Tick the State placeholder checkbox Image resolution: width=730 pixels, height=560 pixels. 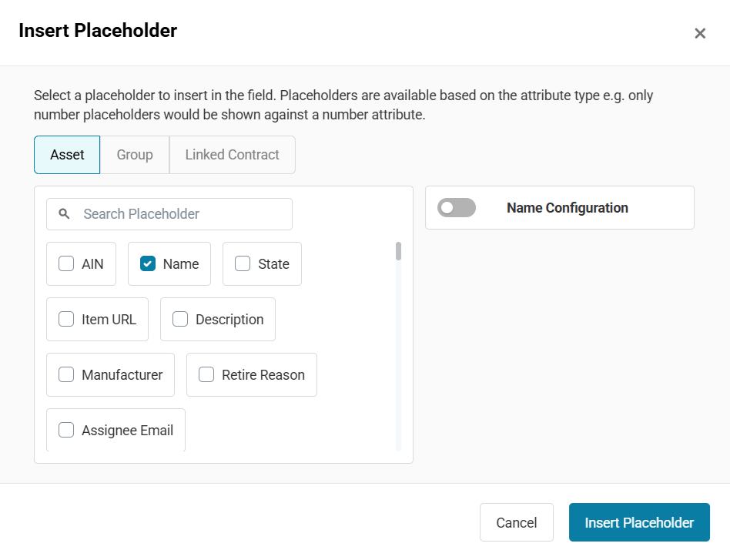click(243, 263)
